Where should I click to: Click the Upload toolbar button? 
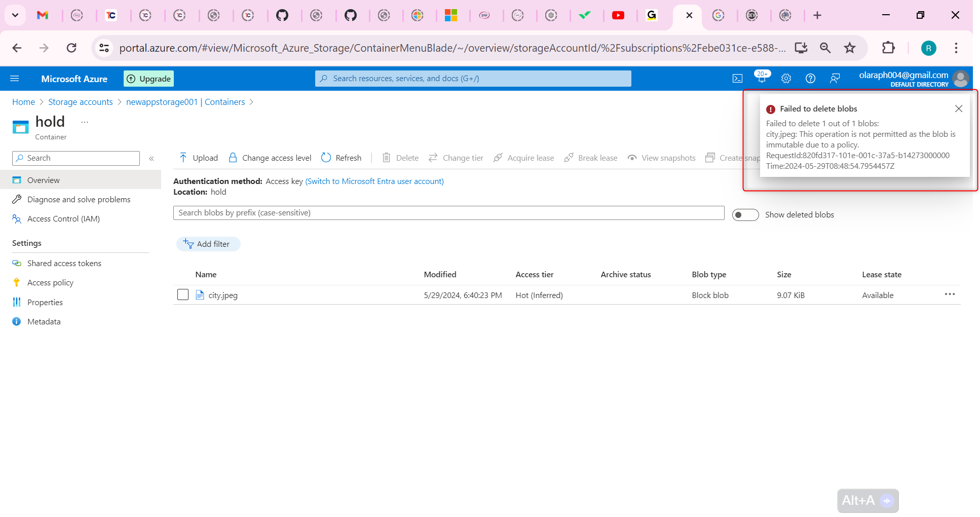198,158
